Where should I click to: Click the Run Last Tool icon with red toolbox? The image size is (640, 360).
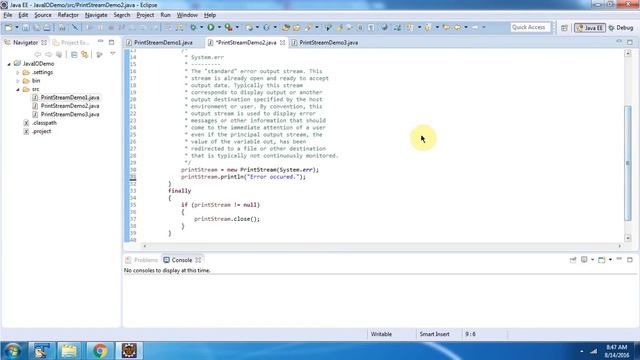(x=229, y=27)
